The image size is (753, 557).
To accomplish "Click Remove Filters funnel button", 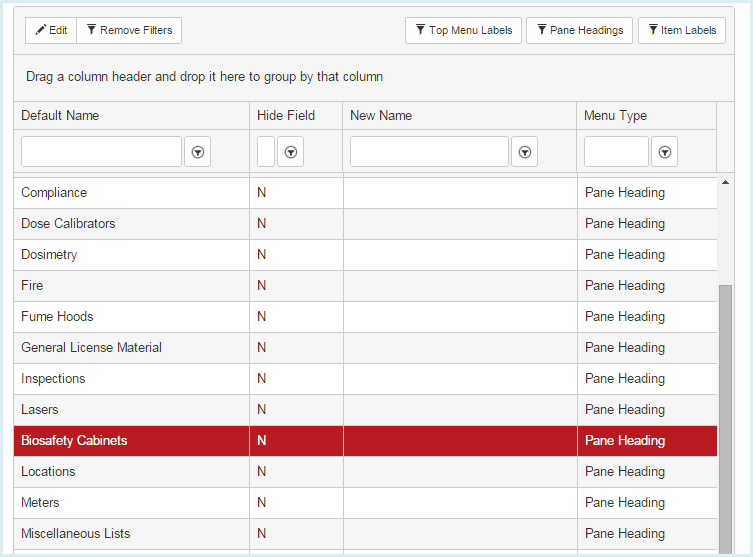I will click(129, 30).
